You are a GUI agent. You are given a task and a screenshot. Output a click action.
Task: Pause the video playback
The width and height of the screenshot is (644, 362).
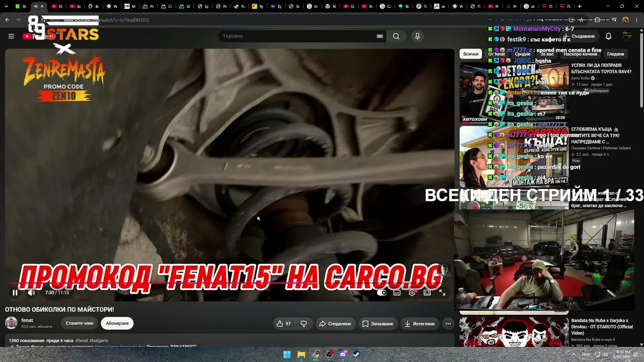point(15,293)
